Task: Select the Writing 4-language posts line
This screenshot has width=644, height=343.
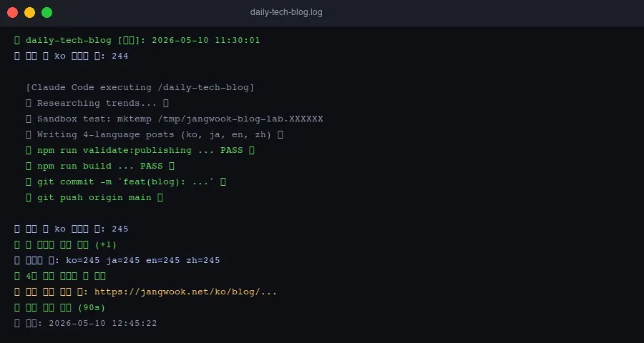Action: (155, 134)
